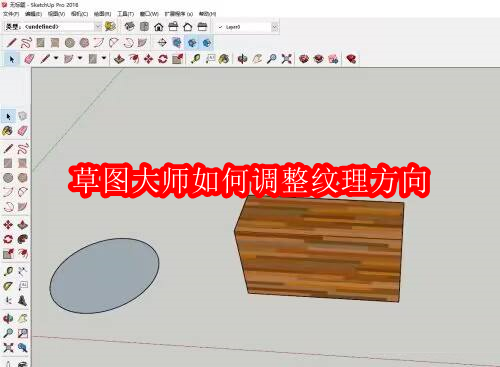Image resolution: width=500 pixels, height=367 pixels.
Task: Open the 视图(V) menu
Action: (56, 14)
